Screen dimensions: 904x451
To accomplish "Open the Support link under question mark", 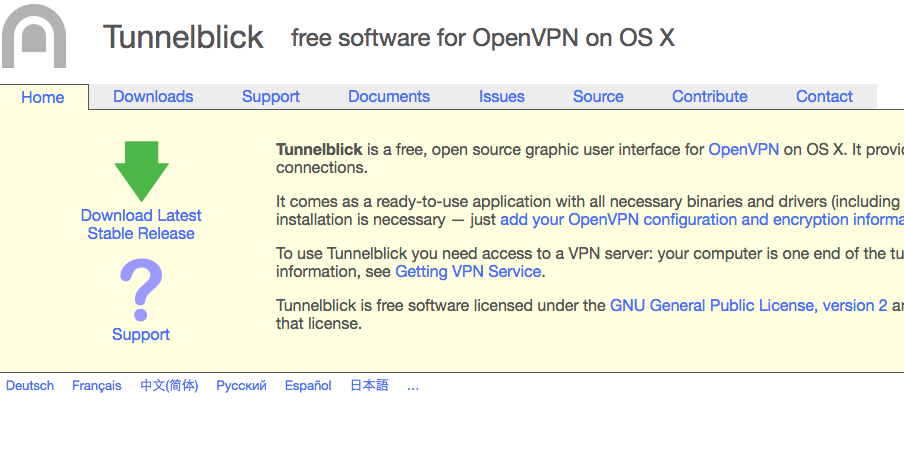I will coord(141,335).
